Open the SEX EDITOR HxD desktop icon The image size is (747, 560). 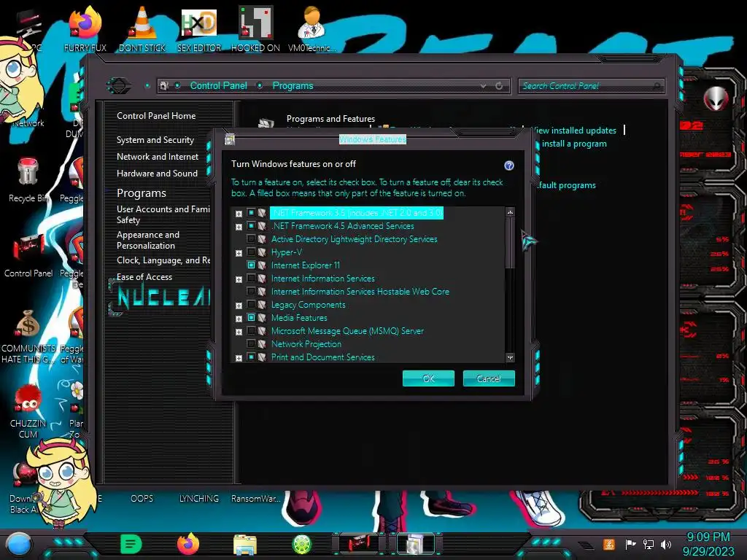click(x=199, y=28)
